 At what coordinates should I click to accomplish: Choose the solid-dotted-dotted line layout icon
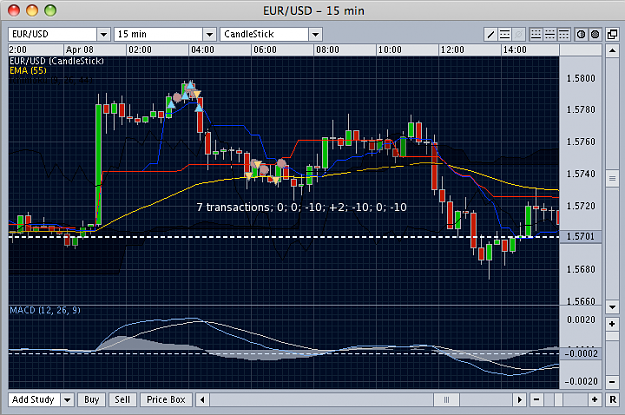pyautogui.click(x=564, y=35)
